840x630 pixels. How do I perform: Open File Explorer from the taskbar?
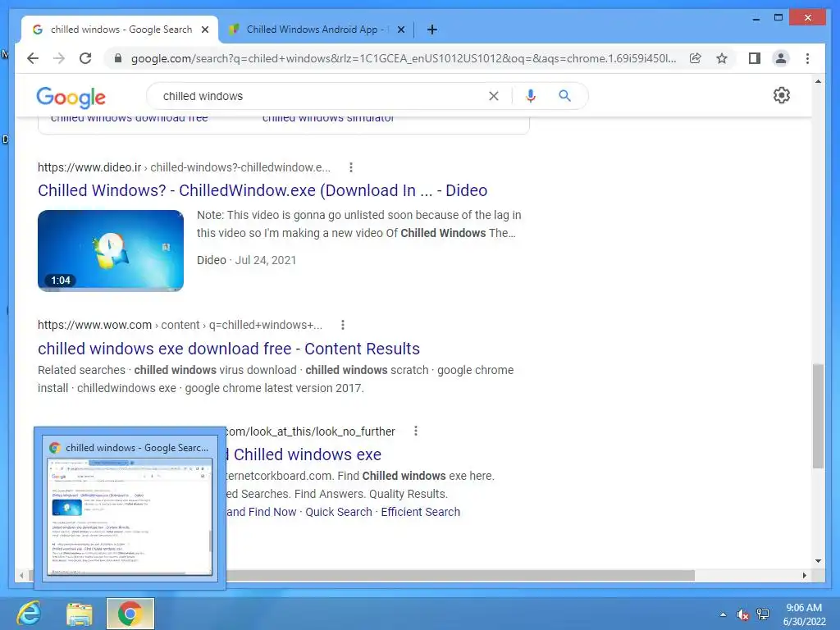tap(80, 614)
